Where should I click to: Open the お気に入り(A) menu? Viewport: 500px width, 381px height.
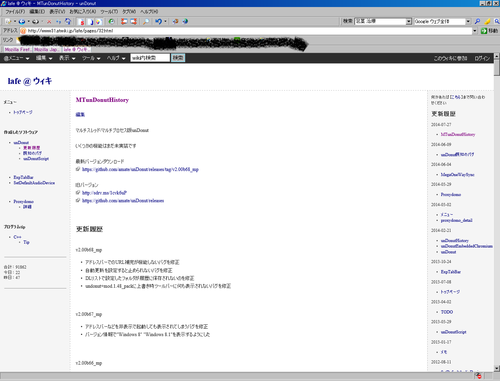pos(83,12)
